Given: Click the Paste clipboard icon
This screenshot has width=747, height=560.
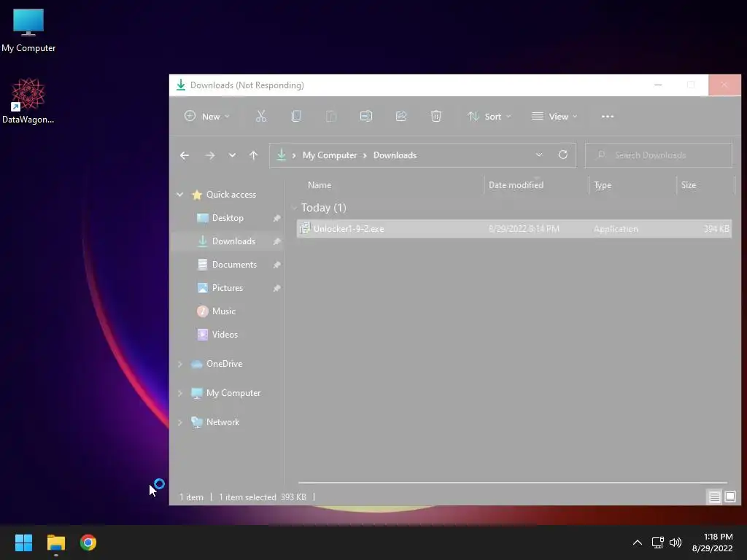Looking at the screenshot, I should 331,116.
